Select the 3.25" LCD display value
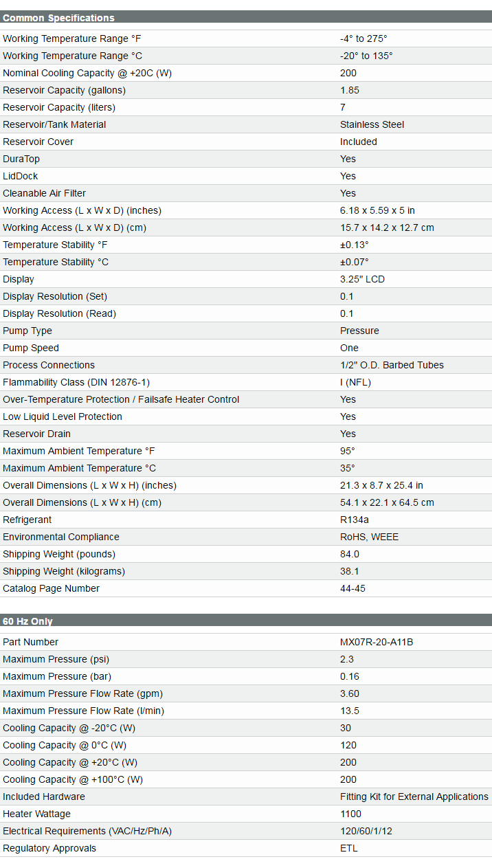 (x=362, y=279)
